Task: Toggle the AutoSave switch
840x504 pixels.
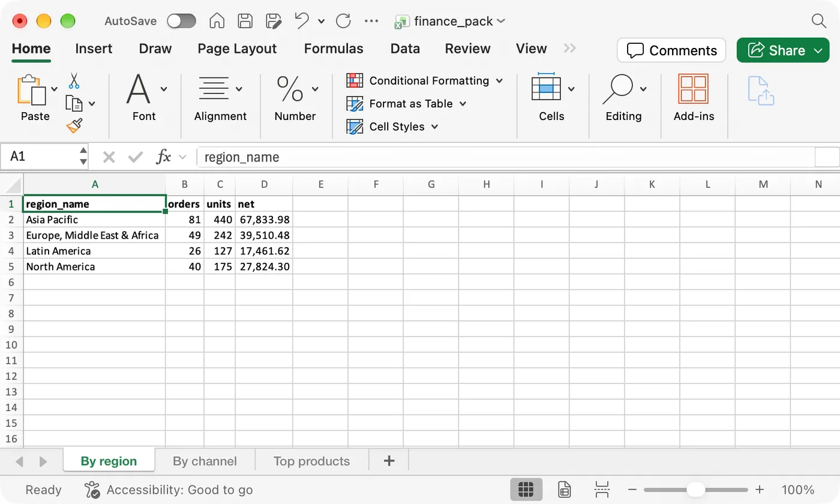Action: coord(181,21)
